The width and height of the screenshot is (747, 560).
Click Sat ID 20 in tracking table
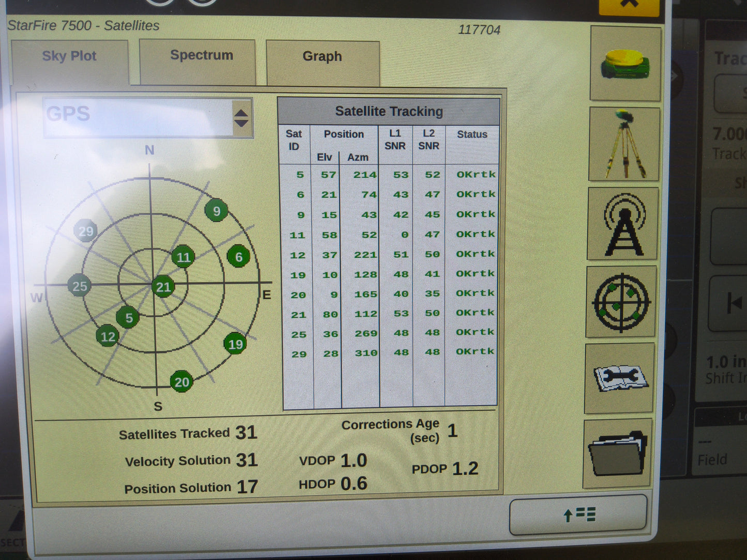[x=298, y=295]
